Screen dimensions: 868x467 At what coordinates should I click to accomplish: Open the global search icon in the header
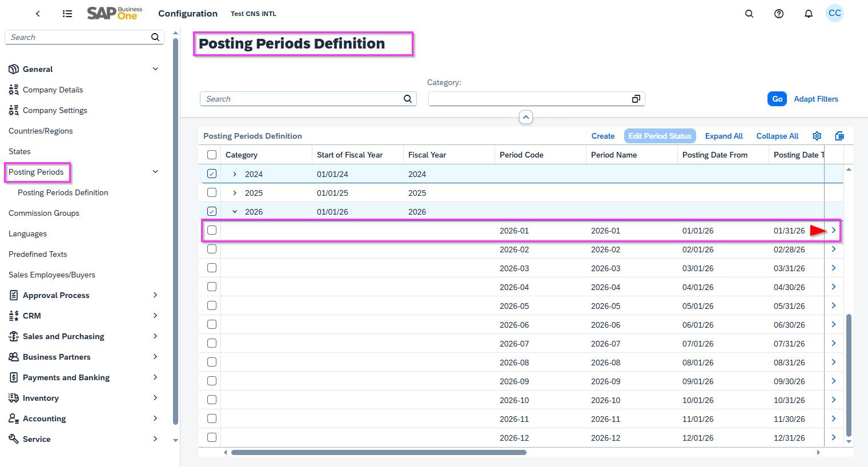pyautogui.click(x=749, y=13)
